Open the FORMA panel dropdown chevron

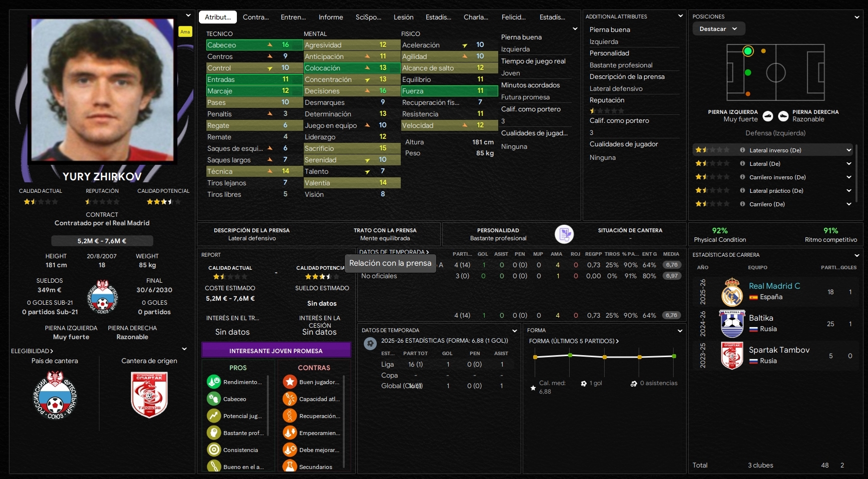point(680,331)
